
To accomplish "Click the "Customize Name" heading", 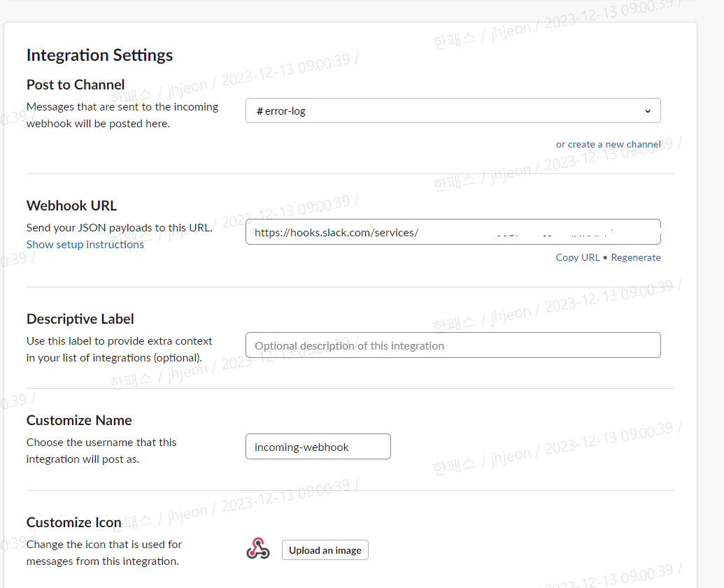I will [79, 420].
